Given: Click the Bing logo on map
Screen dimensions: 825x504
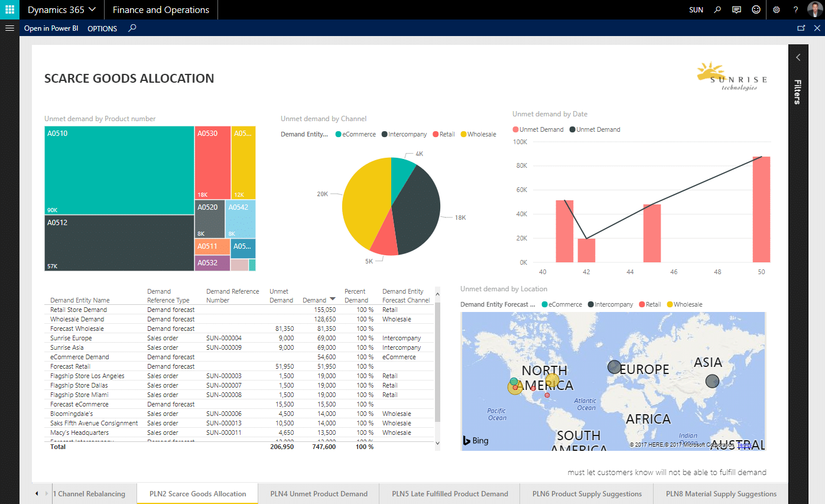Looking at the screenshot, I should coord(476,440).
